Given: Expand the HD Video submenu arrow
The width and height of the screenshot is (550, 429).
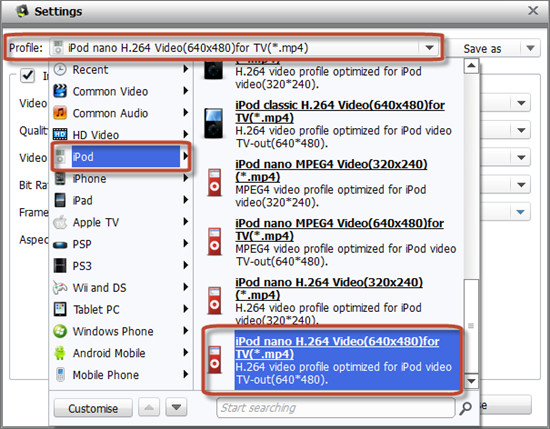Looking at the screenshot, I should (186, 134).
